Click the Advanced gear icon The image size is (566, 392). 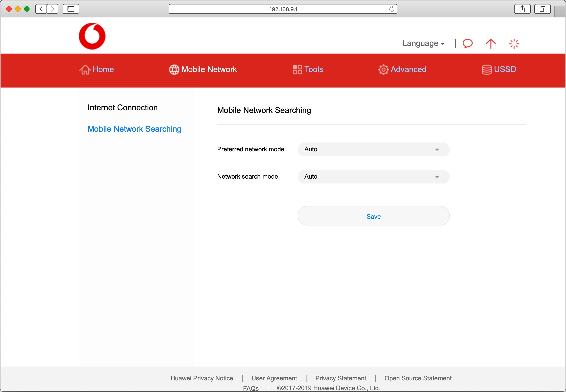click(x=383, y=69)
